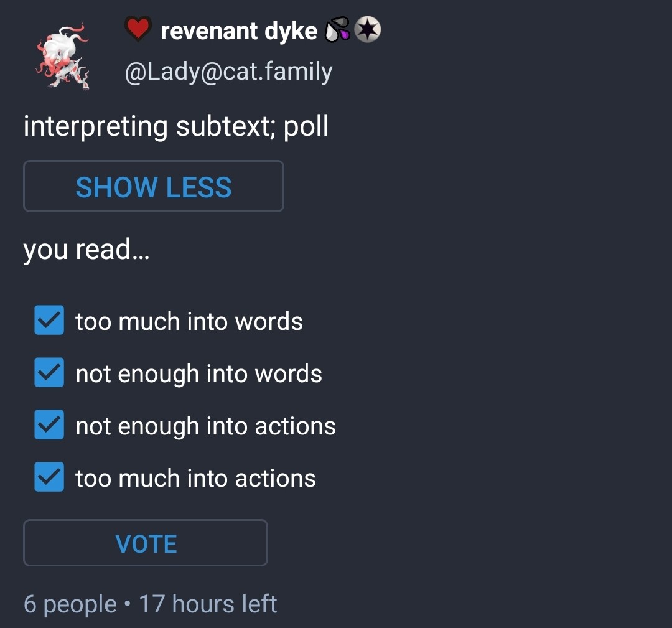Click the red heart emoji beside the name
This screenshot has height=628, width=672.
pyautogui.click(x=138, y=29)
